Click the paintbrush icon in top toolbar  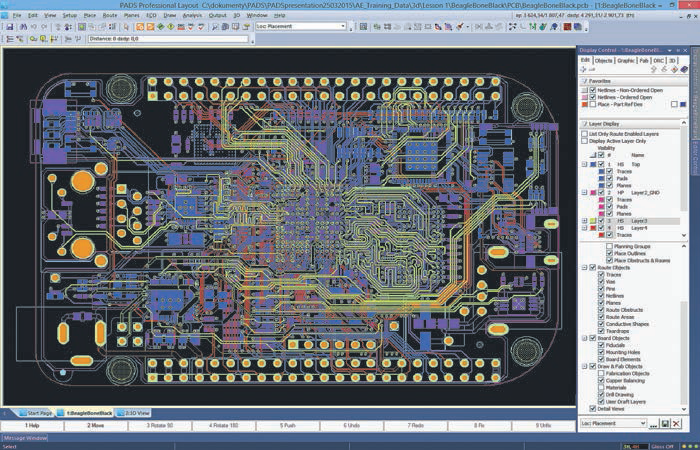pos(460,27)
